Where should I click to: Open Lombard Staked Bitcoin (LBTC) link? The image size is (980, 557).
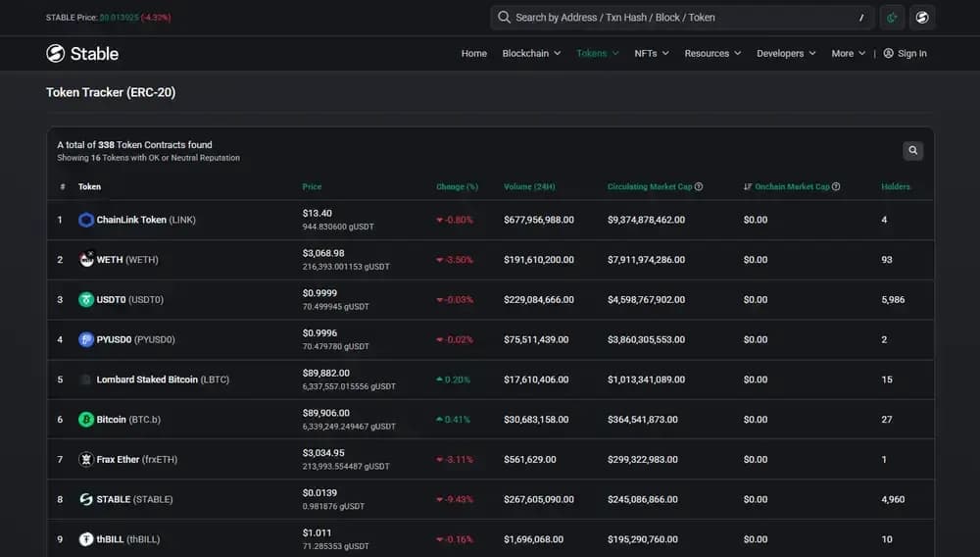pos(163,380)
